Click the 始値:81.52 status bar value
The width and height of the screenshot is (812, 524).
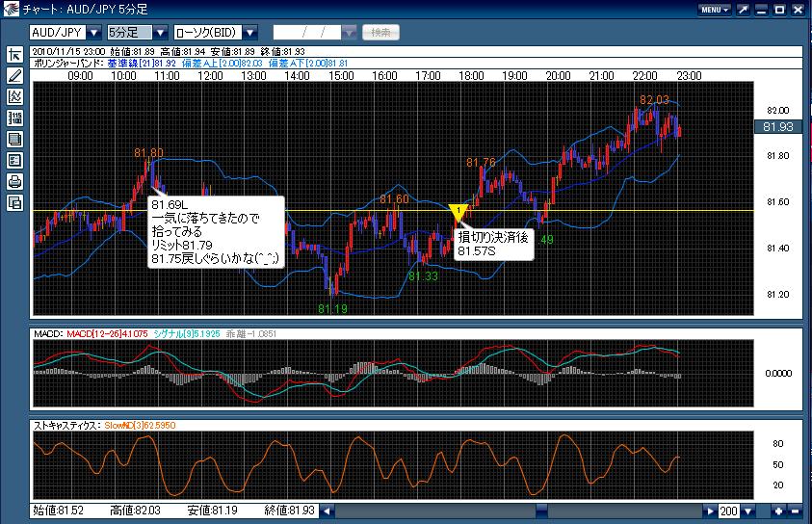58,511
